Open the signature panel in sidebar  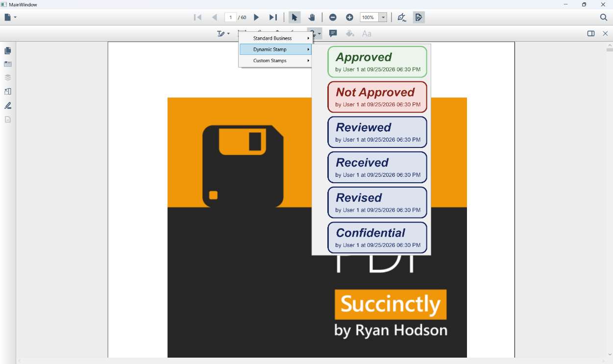[x=8, y=105]
